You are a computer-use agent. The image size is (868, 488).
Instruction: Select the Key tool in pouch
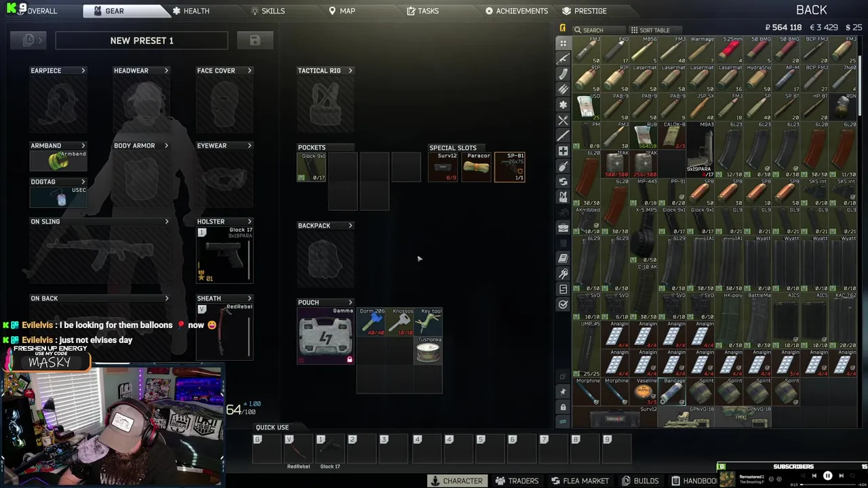428,322
